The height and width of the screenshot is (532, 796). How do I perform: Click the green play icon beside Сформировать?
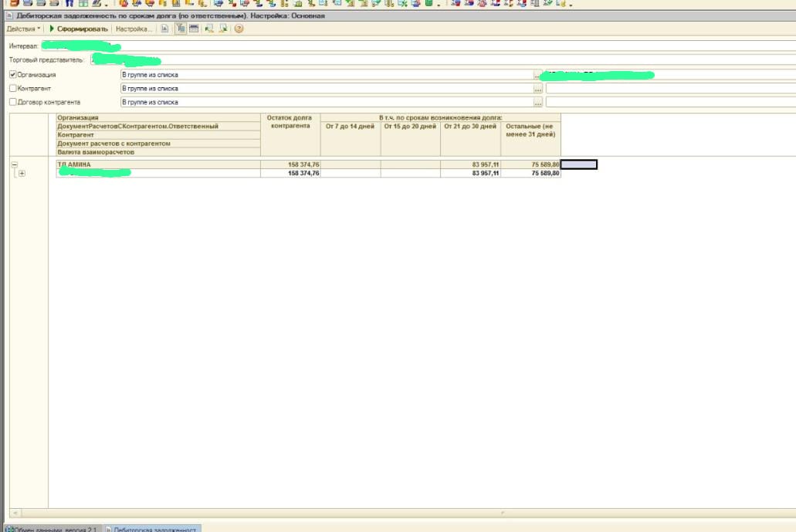pos(51,29)
